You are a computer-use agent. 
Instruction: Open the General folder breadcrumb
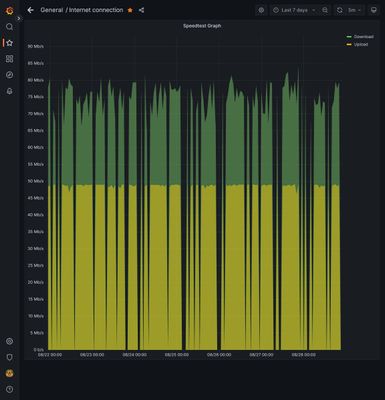click(x=52, y=10)
